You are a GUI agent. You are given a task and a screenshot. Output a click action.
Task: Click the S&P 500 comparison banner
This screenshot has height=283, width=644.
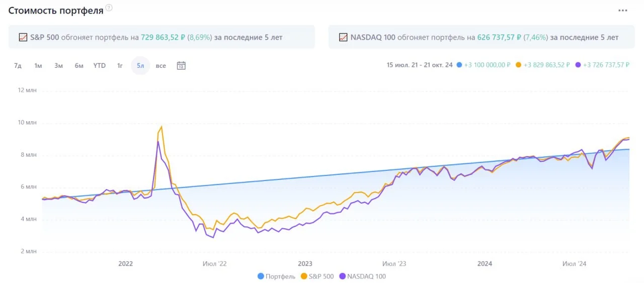click(x=162, y=37)
